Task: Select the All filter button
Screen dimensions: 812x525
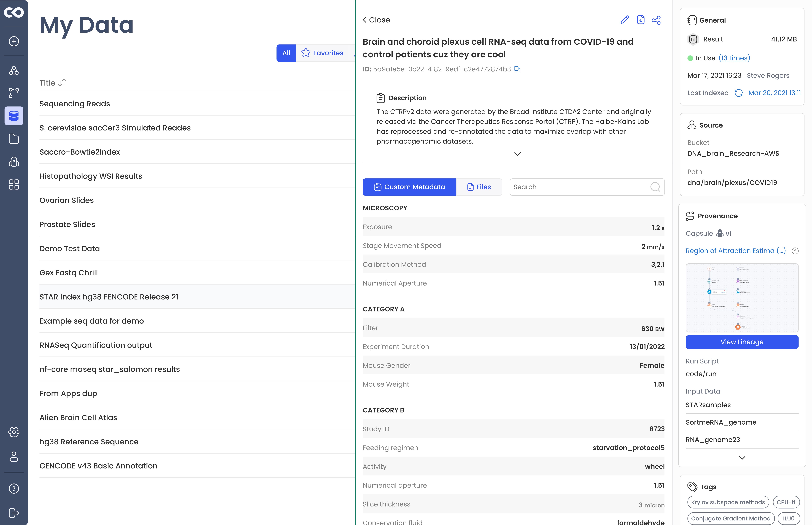Action: (x=286, y=53)
